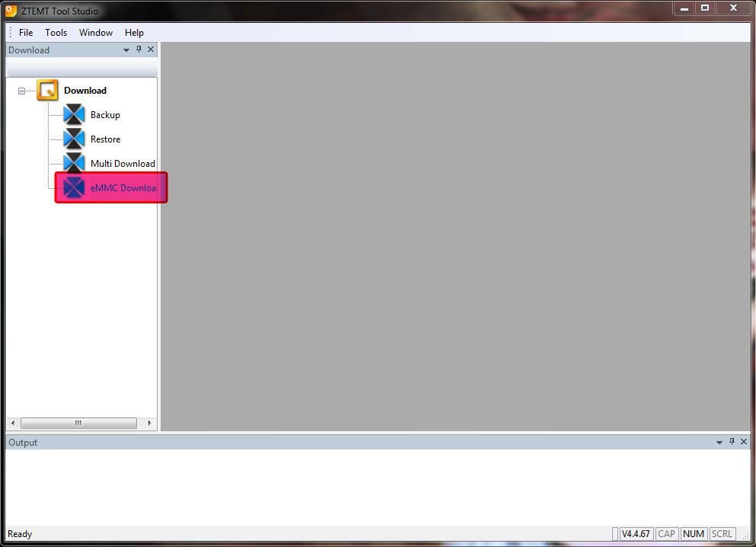Screen dimensions: 756x547
Task: Close the Download panel
Action: point(151,50)
